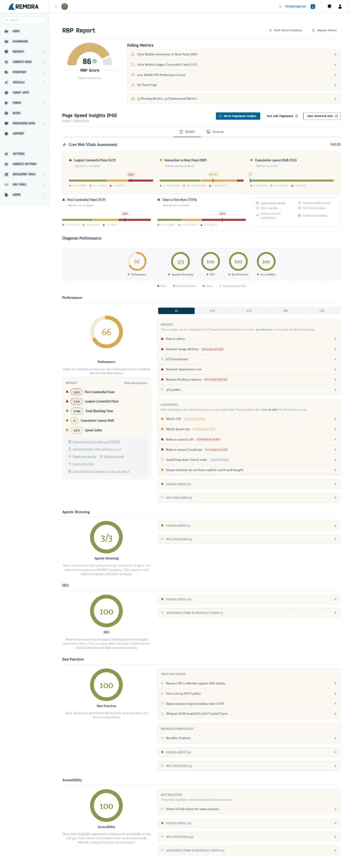Screen dimensions: 354x868
Task: Click the Origin link under Page Speed Insights
Action: coord(66,121)
